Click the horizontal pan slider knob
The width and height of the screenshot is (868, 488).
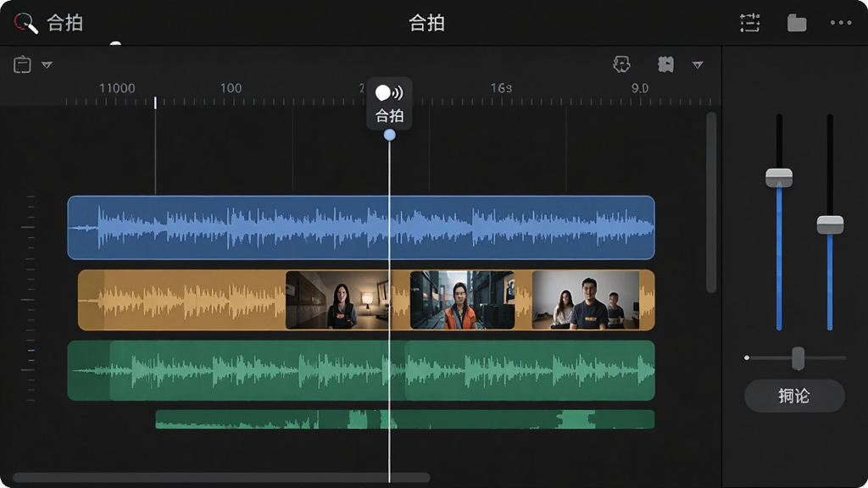pos(798,358)
